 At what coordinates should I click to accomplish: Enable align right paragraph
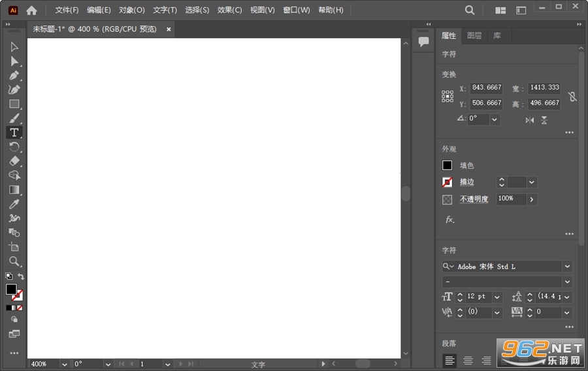pyautogui.click(x=486, y=361)
